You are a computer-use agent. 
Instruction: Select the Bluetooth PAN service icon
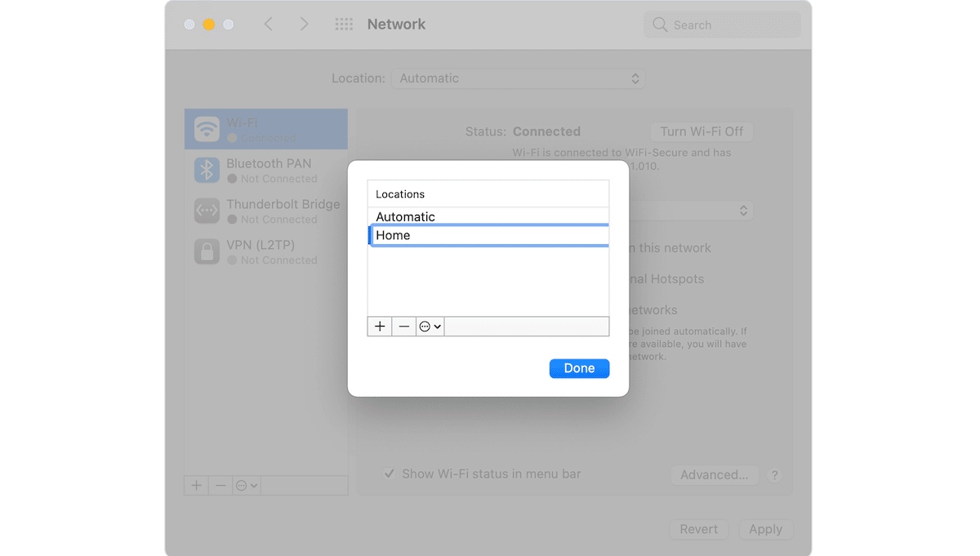(x=207, y=170)
